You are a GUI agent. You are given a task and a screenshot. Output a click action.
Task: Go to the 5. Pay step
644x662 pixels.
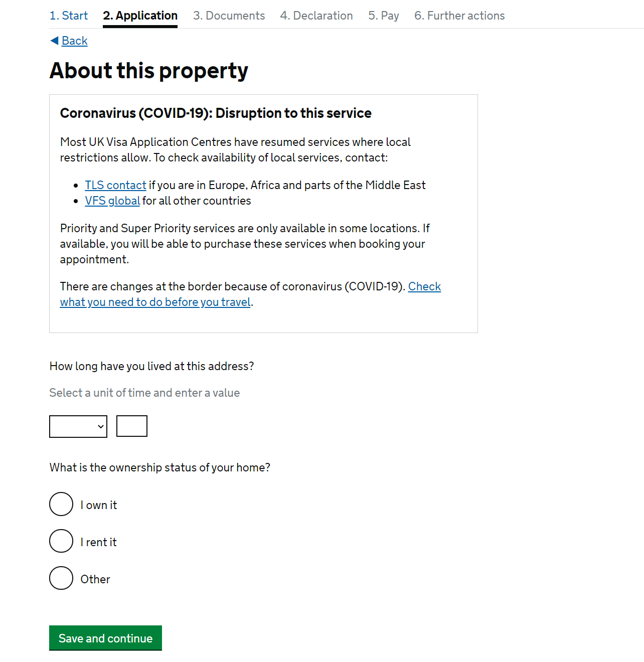[x=384, y=16]
